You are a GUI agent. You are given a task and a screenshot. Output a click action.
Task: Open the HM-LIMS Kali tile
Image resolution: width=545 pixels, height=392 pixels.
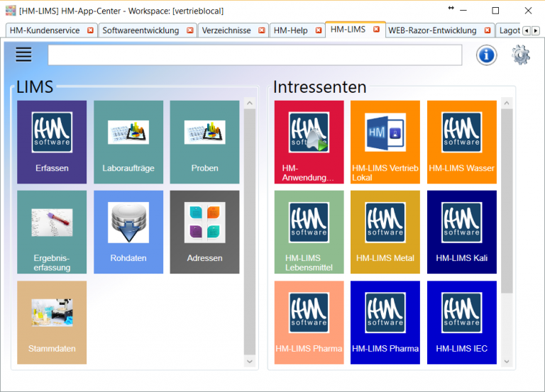pos(461,232)
